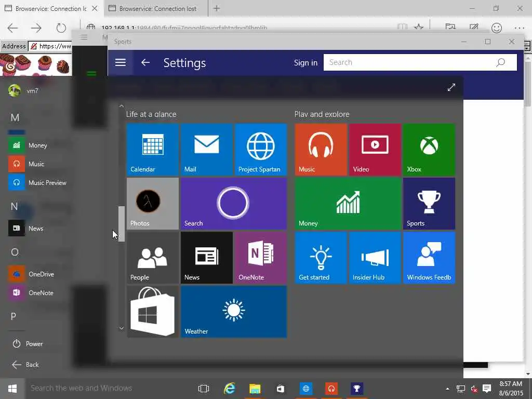The height and width of the screenshot is (399, 532).
Task: Open the network icon in system tray
Action: (x=461, y=389)
